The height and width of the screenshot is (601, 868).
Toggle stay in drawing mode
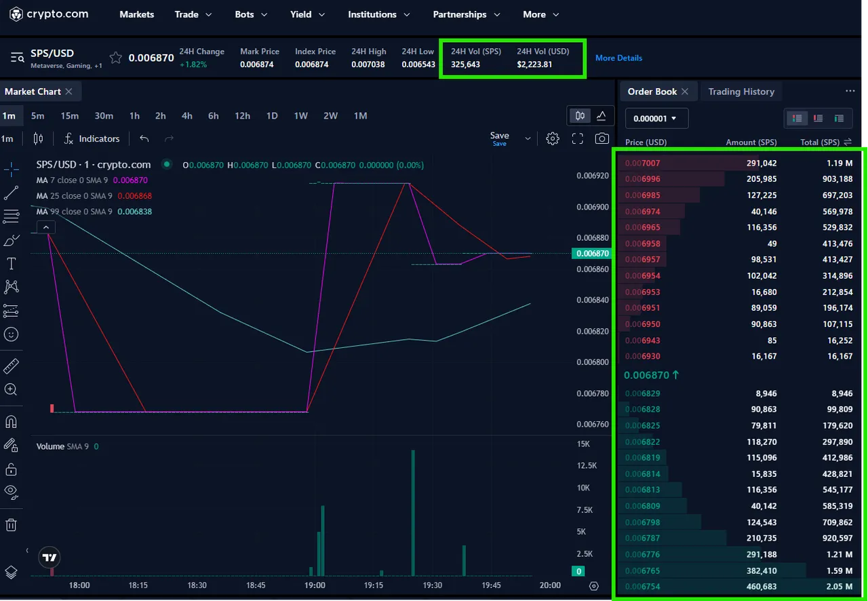tap(11, 446)
